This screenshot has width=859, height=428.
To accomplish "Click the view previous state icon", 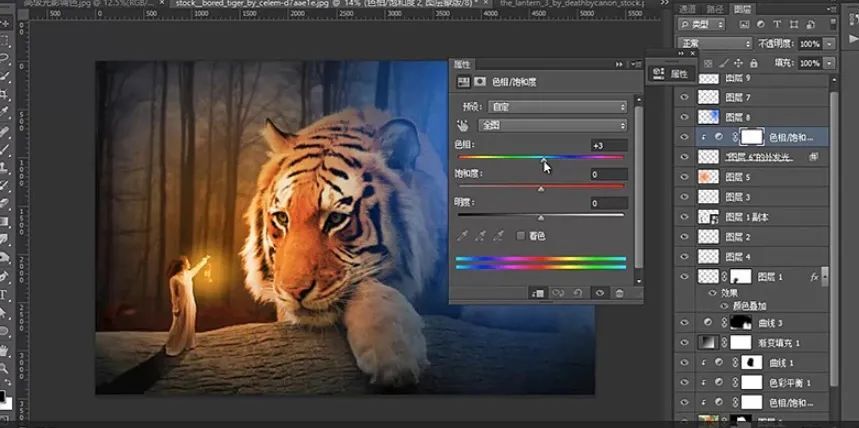I will (557, 293).
